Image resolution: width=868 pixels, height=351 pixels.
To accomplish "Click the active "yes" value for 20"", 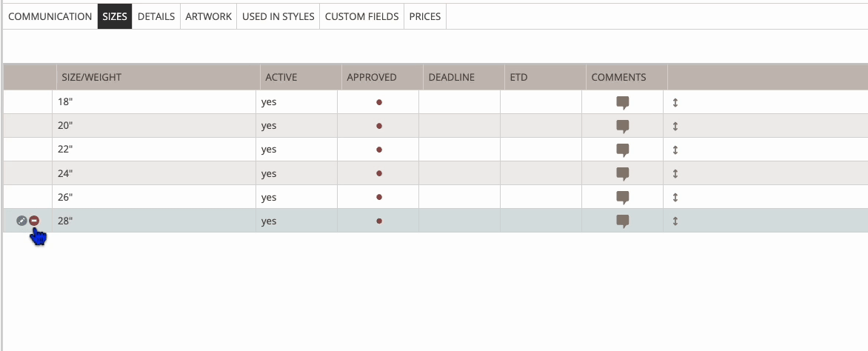I will pyautogui.click(x=269, y=126).
